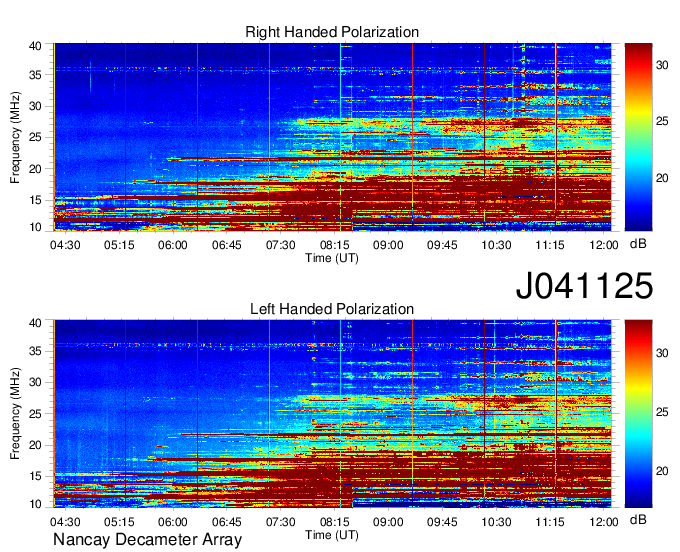This screenshot has width=680, height=552.
Task: Click the 09:00 tick on the upper time axis
Action: pyautogui.click(x=388, y=245)
